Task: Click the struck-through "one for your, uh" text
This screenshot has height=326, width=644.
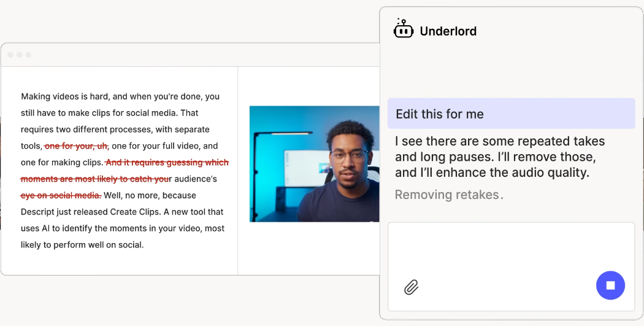Action: (x=76, y=146)
